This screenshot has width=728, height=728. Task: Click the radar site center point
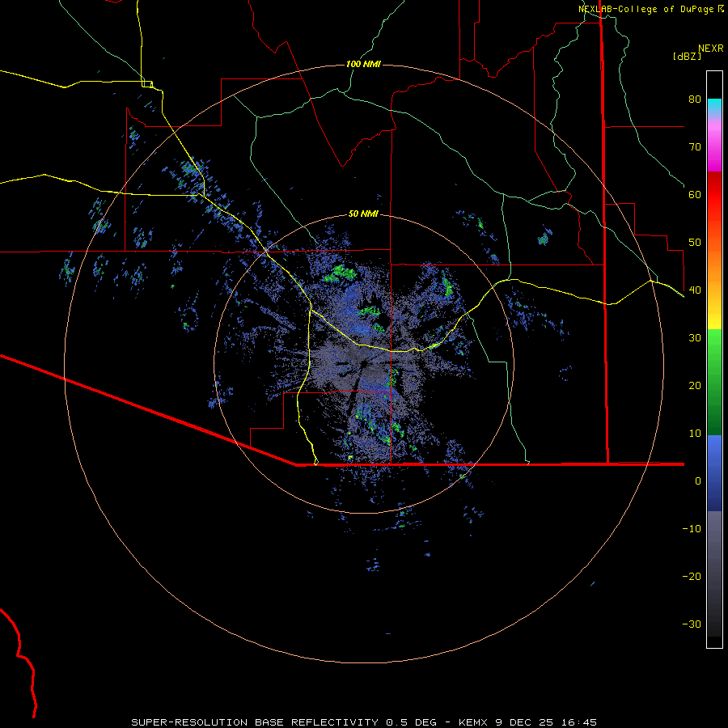[364, 363]
